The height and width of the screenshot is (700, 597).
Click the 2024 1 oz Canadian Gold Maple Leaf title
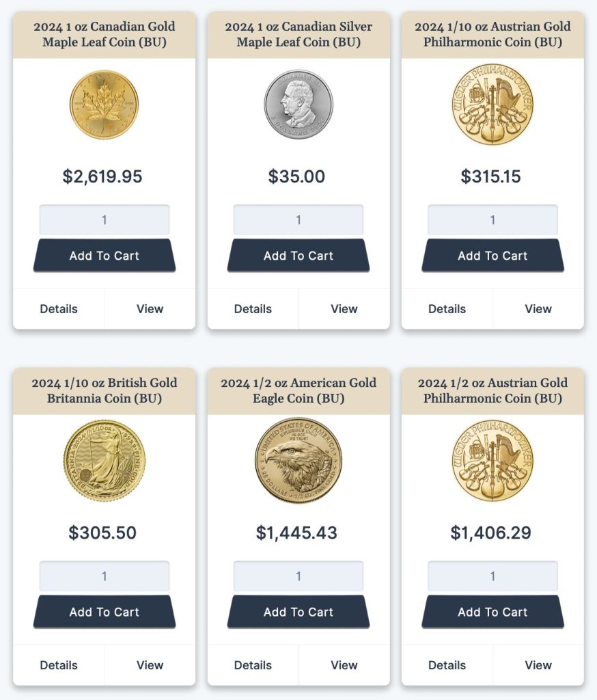coord(104,34)
